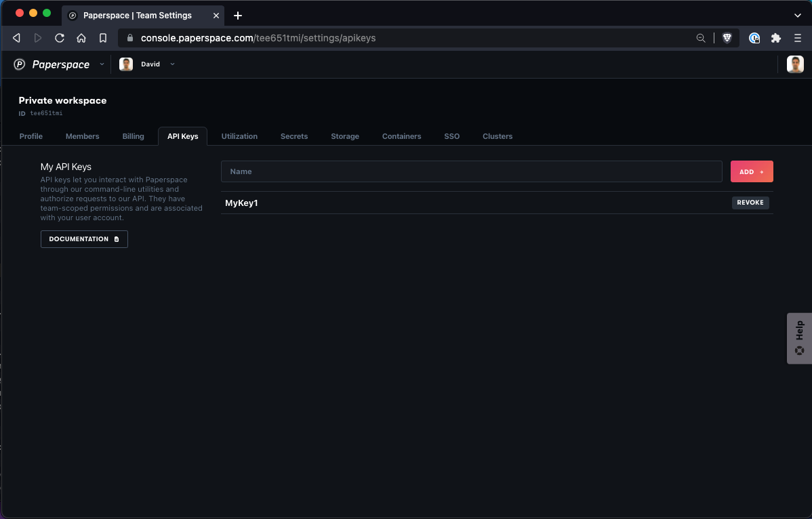
Task: Go to the Clusters tab
Action: (498, 136)
